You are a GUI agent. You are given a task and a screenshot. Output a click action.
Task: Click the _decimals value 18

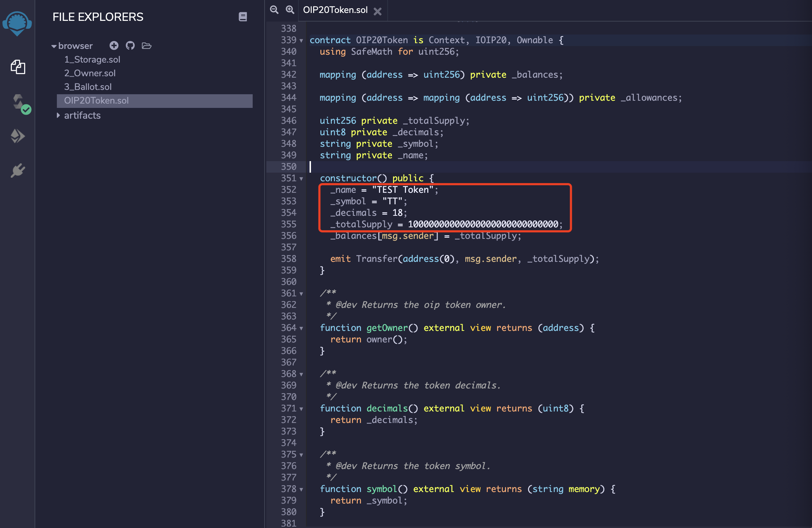tap(397, 213)
